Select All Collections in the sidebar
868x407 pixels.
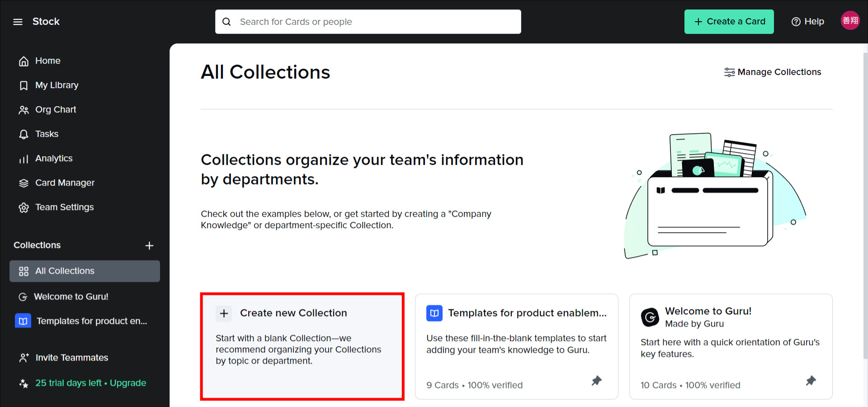click(x=85, y=271)
